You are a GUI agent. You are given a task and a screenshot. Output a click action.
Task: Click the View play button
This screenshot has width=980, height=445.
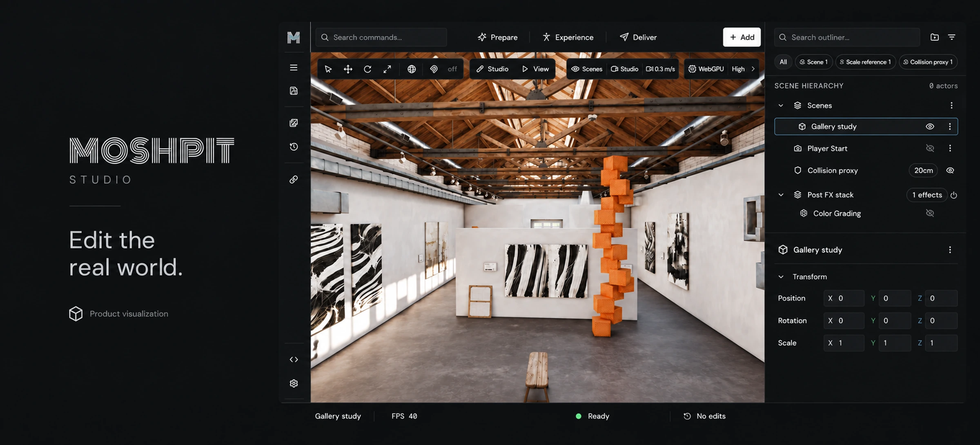(x=535, y=69)
